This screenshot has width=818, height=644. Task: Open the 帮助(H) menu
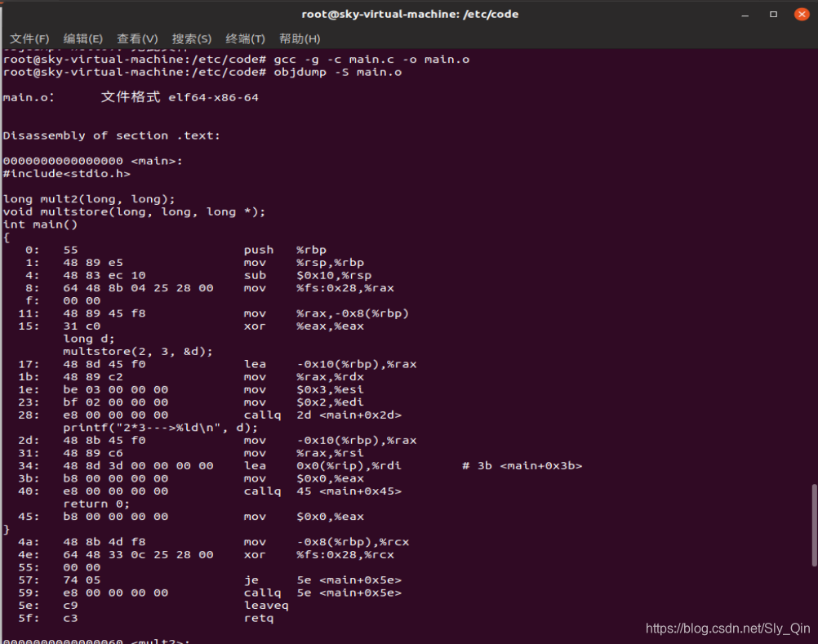[x=300, y=38]
